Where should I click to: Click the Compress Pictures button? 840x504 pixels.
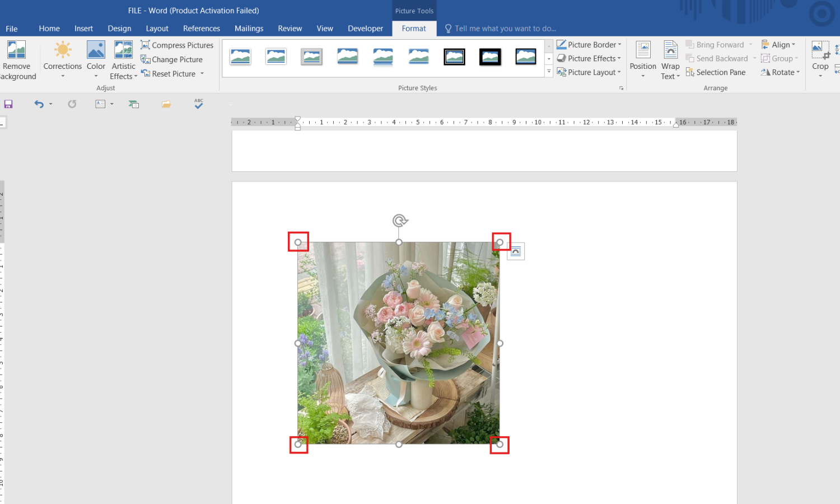[177, 45]
